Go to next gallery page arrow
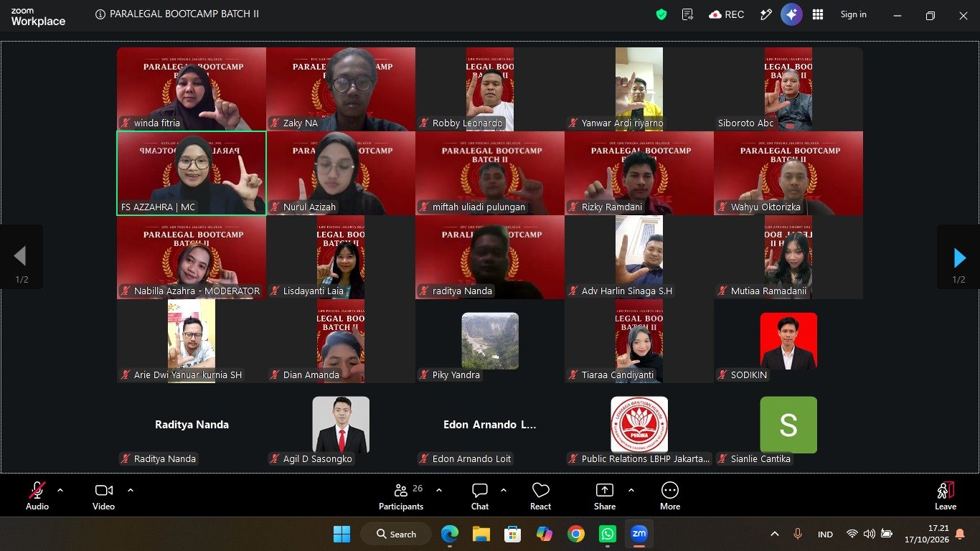The height and width of the screenshot is (551, 980). point(958,258)
